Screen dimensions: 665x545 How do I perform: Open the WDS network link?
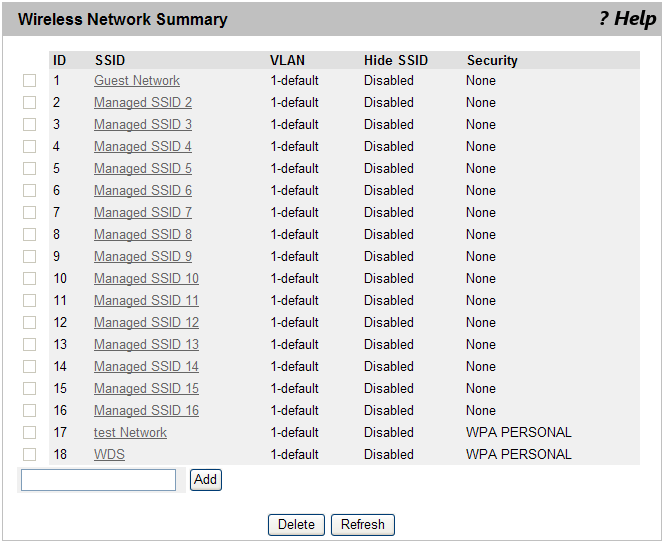pyautogui.click(x=109, y=455)
